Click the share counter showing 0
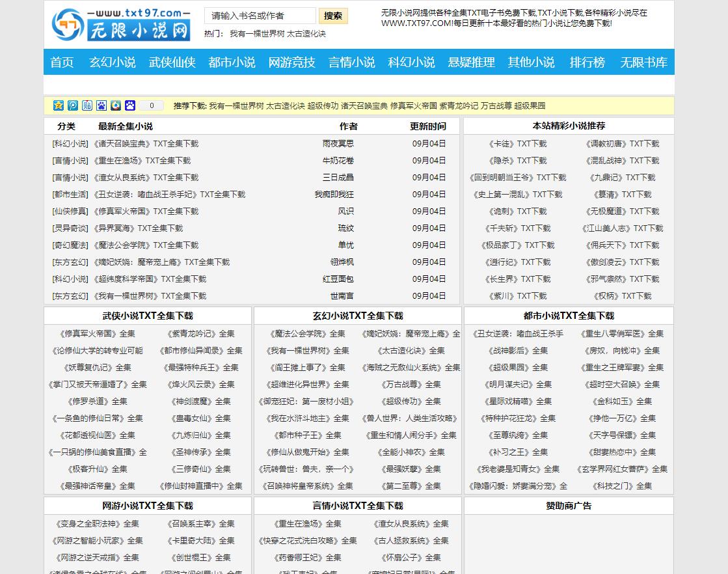Screen dimensions: 728x574 click(151, 105)
